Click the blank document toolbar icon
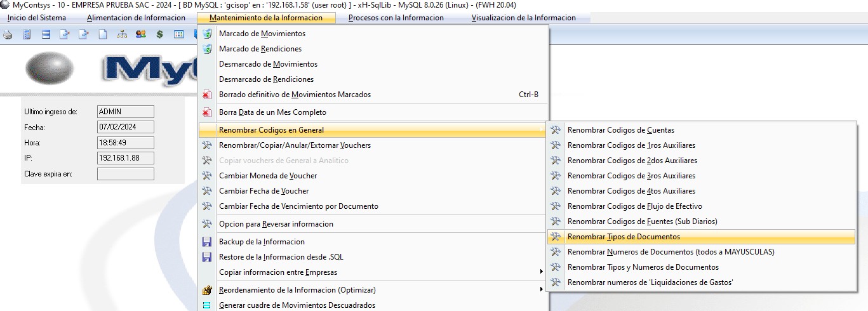Image resolution: width=868 pixels, height=311 pixels. point(102,34)
